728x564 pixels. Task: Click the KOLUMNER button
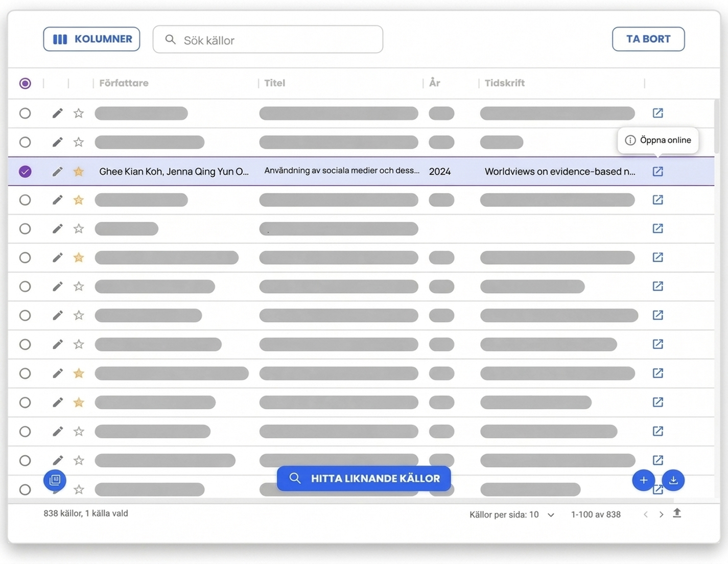91,39
